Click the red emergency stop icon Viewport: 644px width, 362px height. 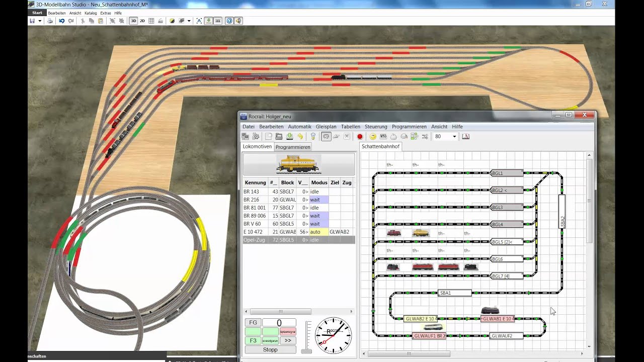click(x=360, y=136)
